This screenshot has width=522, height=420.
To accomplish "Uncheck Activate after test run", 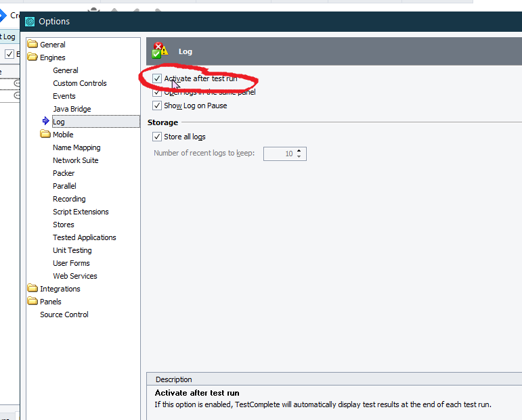I will (157, 79).
